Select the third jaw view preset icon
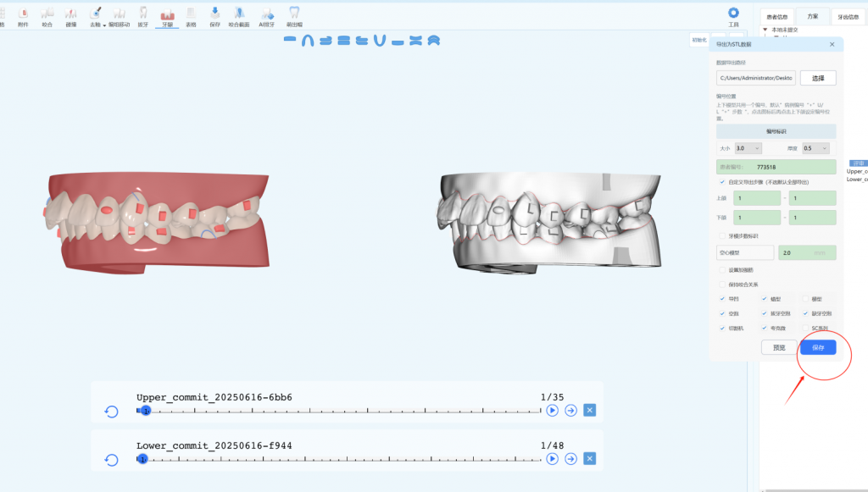Image resolution: width=868 pixels, height=492 pixels. (326, 41)
